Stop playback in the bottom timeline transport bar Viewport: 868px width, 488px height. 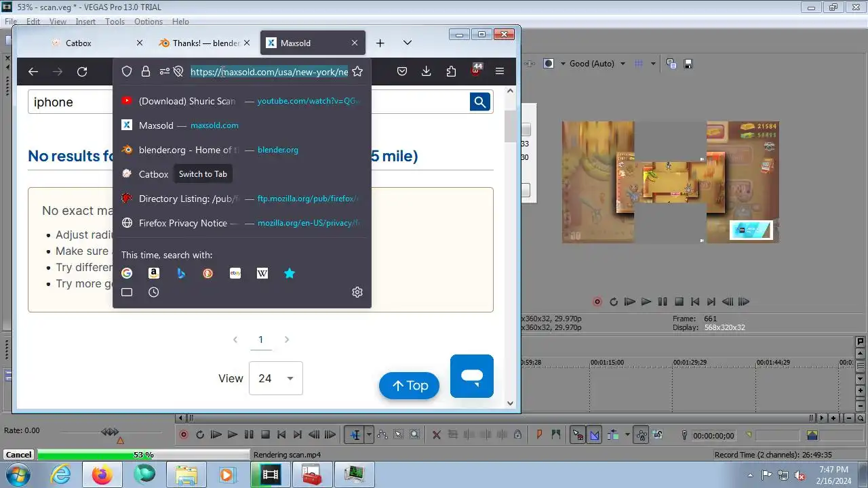tap(265, 434)
